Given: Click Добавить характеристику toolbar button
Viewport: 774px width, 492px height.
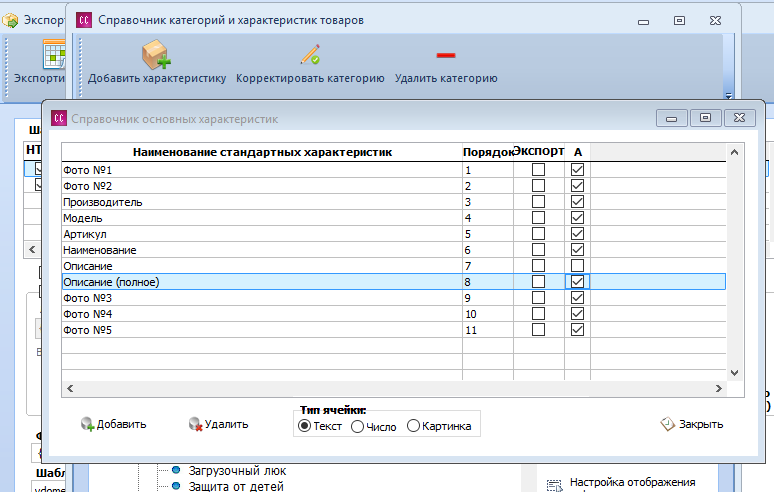Looking at the screenshot, I should 156,63.
